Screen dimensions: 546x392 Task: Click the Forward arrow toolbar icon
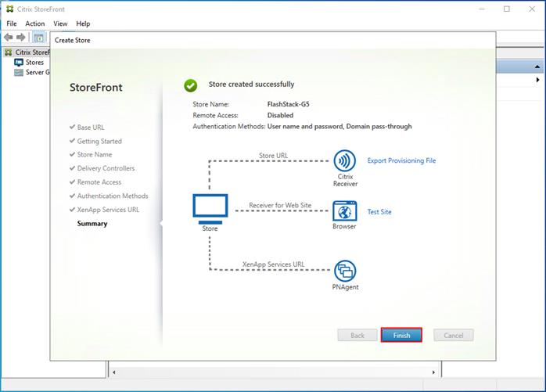click(x=21, y=37)
